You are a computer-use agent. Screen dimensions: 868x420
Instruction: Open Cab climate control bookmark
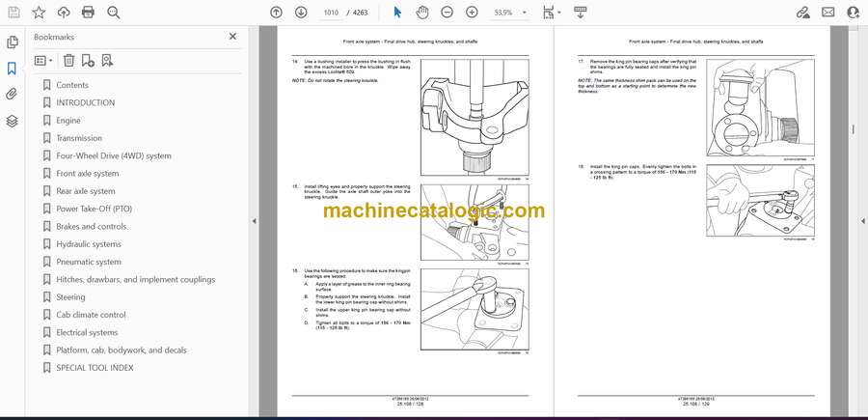click(x=91, y=316)
